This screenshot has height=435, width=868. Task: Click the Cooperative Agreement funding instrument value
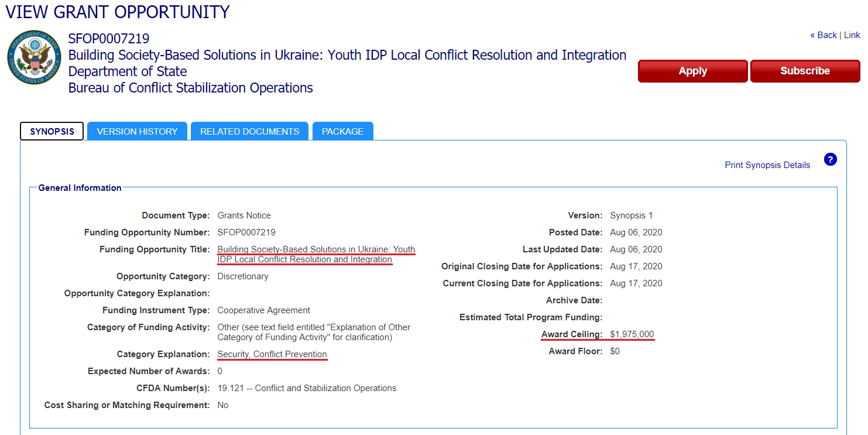point(263,310)
